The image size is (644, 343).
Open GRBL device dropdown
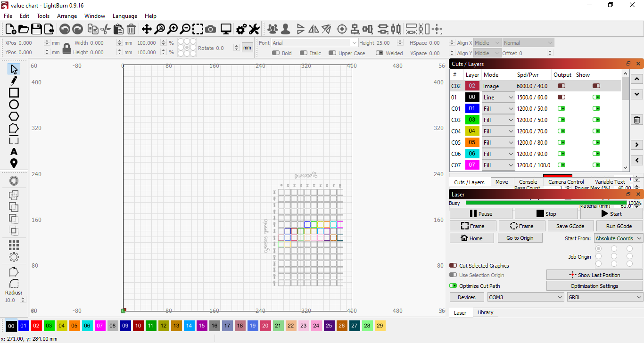[605, 297]
